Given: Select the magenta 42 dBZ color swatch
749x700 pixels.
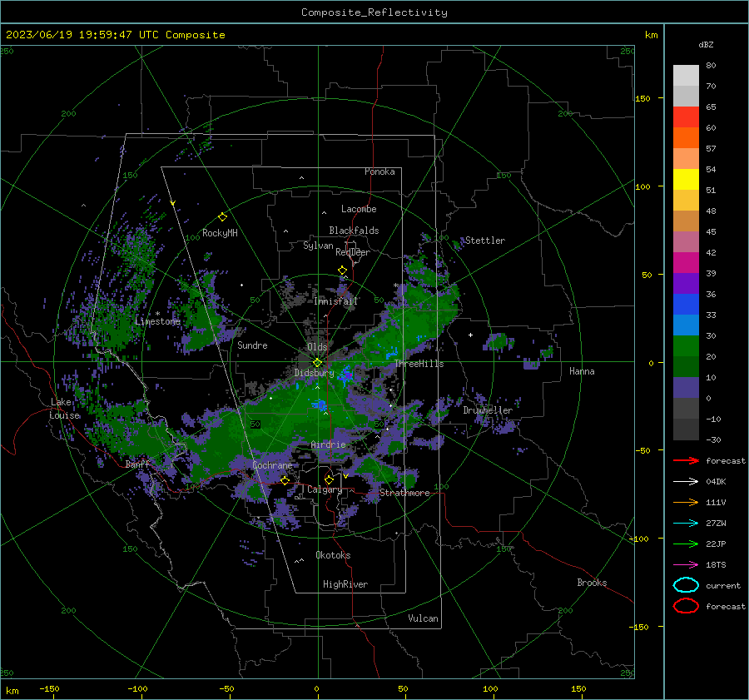Looking at the screenshot, I should tap(686, 262).
